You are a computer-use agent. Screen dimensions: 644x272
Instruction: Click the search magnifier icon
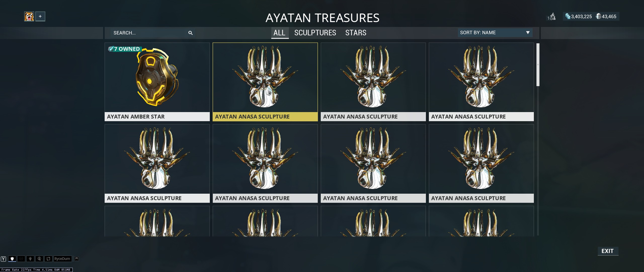(190, 33)
